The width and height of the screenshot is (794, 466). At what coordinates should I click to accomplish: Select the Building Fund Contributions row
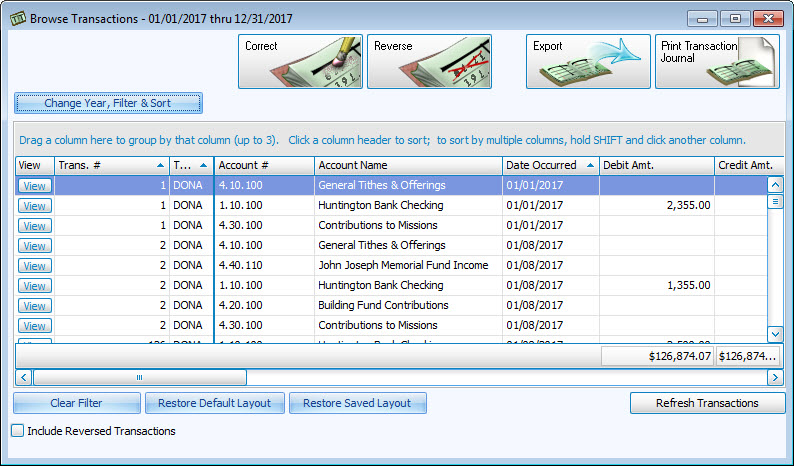(x=382, y=305)
